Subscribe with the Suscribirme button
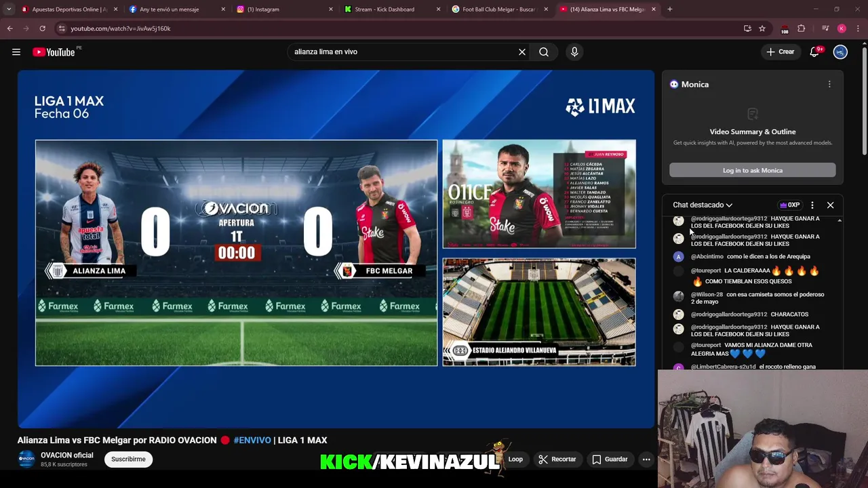The height and width of the screenshot is (488, 868). tap(128, 459)
